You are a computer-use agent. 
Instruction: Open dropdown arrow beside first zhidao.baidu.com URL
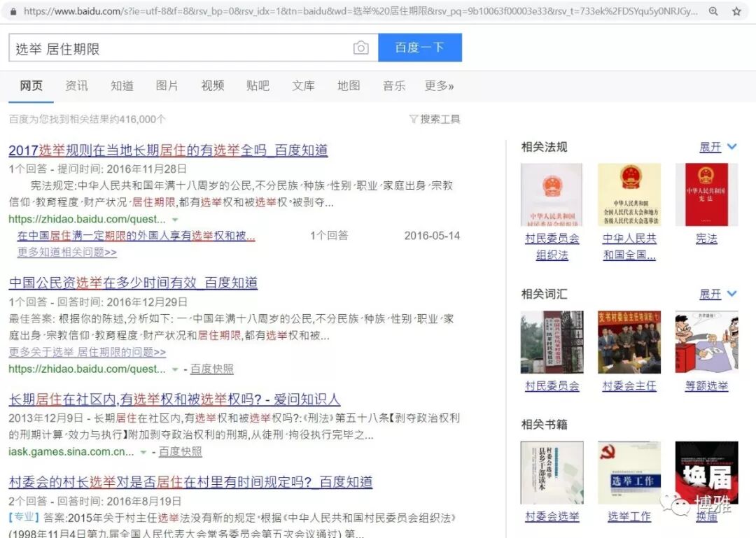(x=175, y=220)
